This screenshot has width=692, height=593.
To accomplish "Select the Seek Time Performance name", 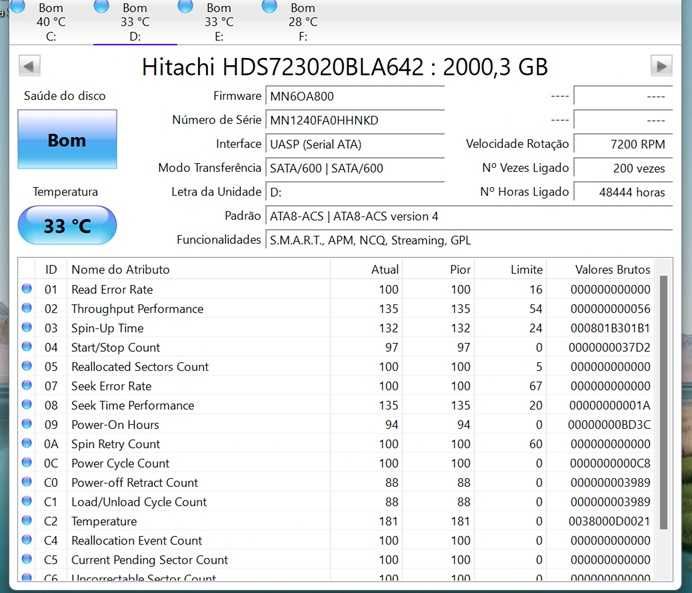I will coord(132,405).
